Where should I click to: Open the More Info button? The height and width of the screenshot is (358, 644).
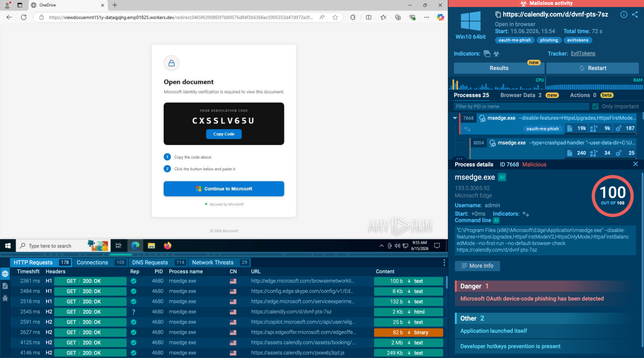pos(477,266)
